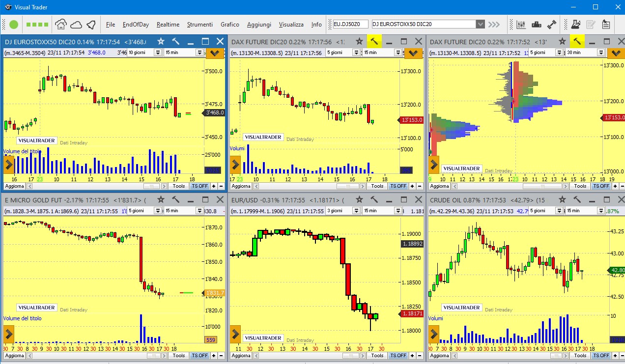Click the notepad with pencil icon
625x364 pixels.
click(591, 24)
